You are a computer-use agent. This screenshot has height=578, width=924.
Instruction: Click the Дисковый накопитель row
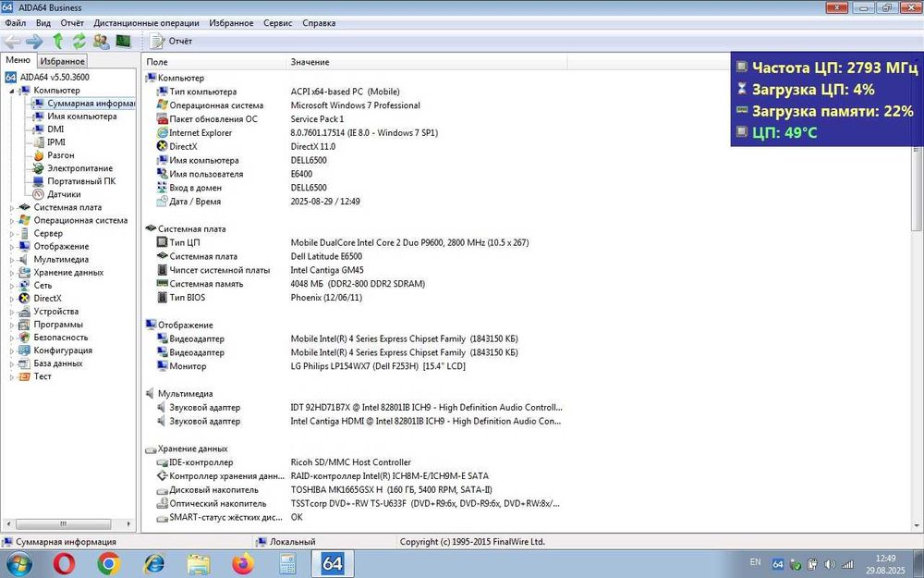(x=324, y=490)
